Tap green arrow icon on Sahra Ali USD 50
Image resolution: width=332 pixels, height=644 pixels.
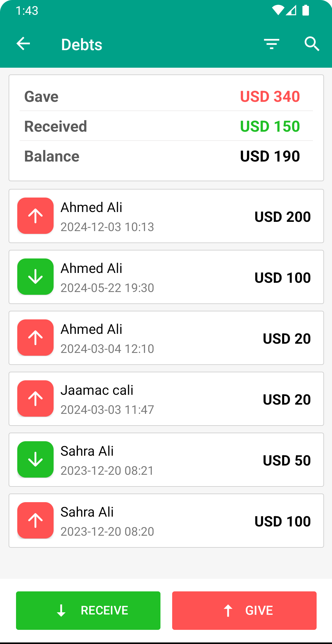pos(35,459)
